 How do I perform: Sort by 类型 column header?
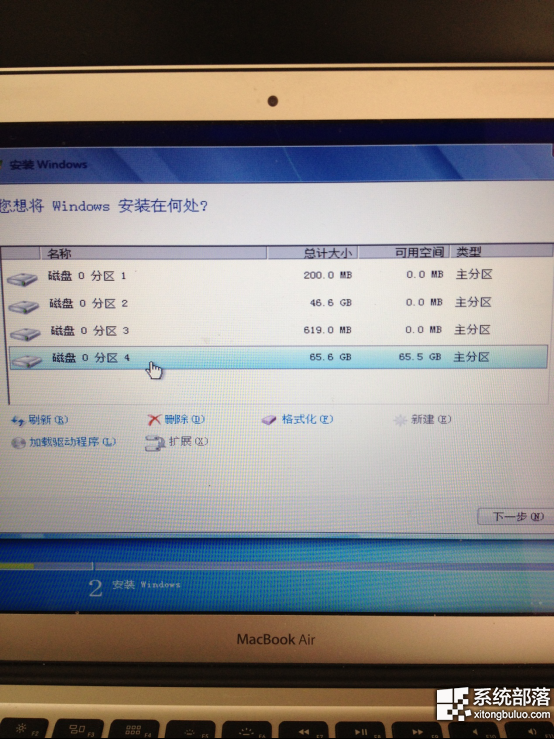coord(501,252)
